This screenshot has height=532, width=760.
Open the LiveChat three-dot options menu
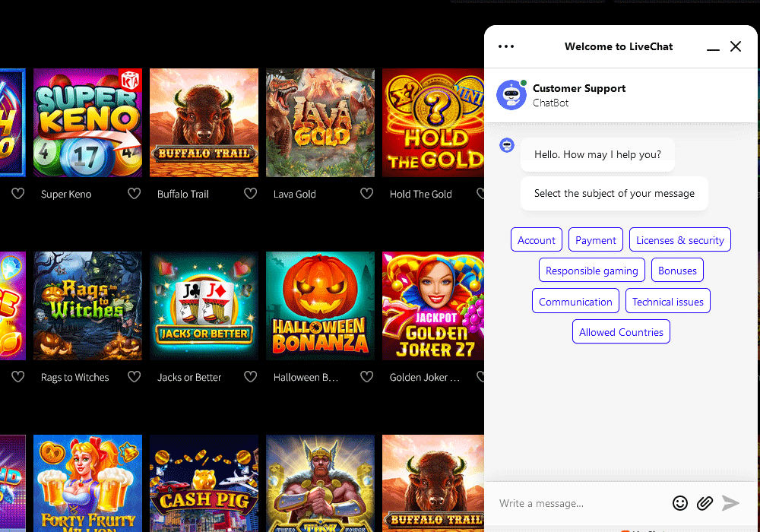[506, 46]
